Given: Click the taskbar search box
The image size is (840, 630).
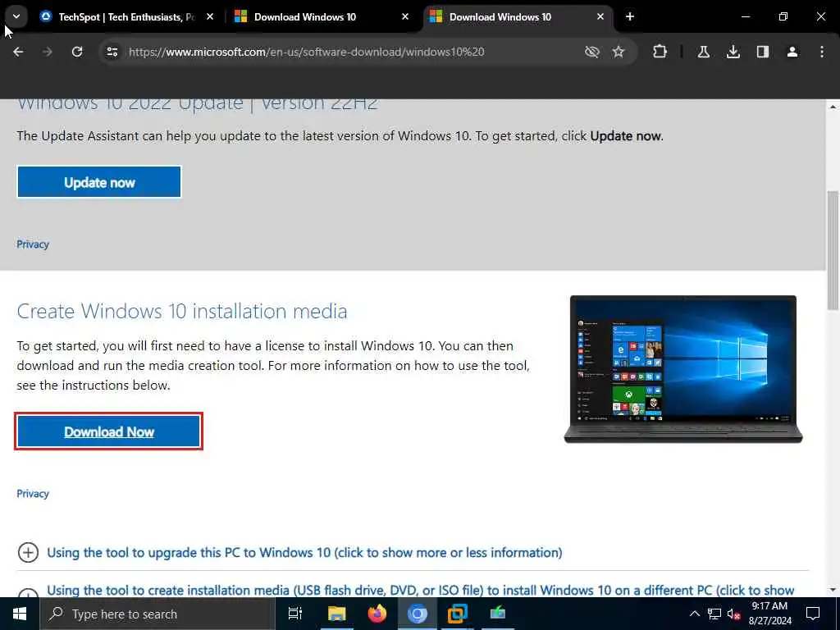Looking at the screenshot, I should pos(157,614).
